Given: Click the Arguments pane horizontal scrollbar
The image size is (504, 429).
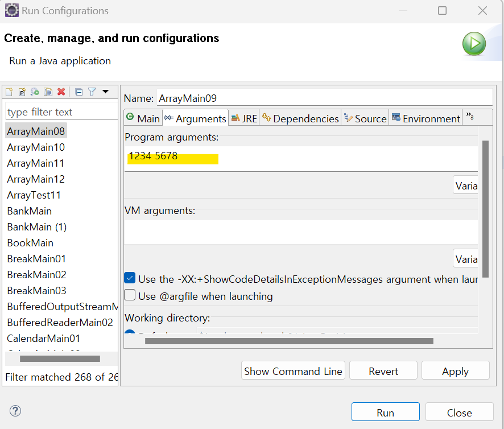Looking at the screenshot, I should [289, 341].
